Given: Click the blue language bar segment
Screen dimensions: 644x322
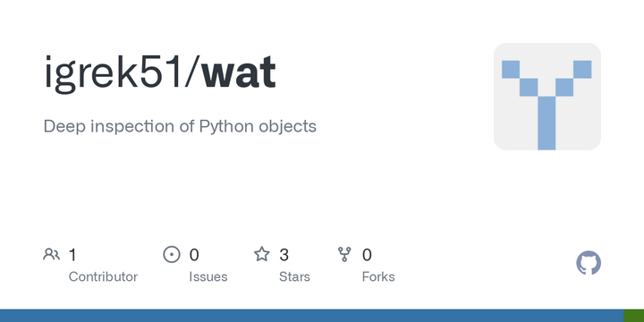Looking at the screenshot, I should pos(312,316).
